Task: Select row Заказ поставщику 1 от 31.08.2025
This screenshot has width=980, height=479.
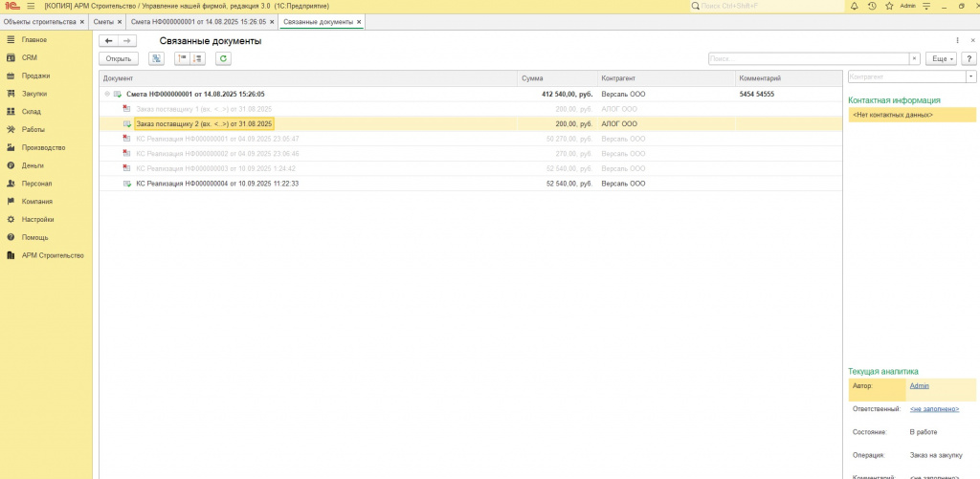Action: point(471,109)
